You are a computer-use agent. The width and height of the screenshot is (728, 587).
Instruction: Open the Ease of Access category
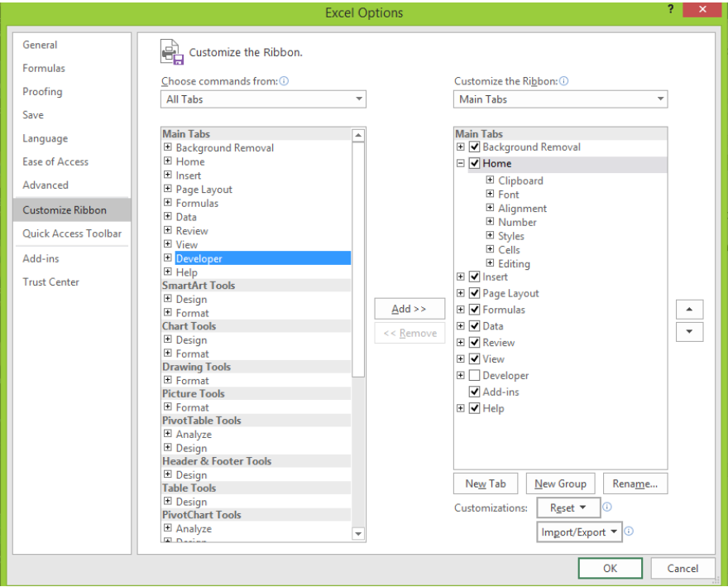[55, 161]
